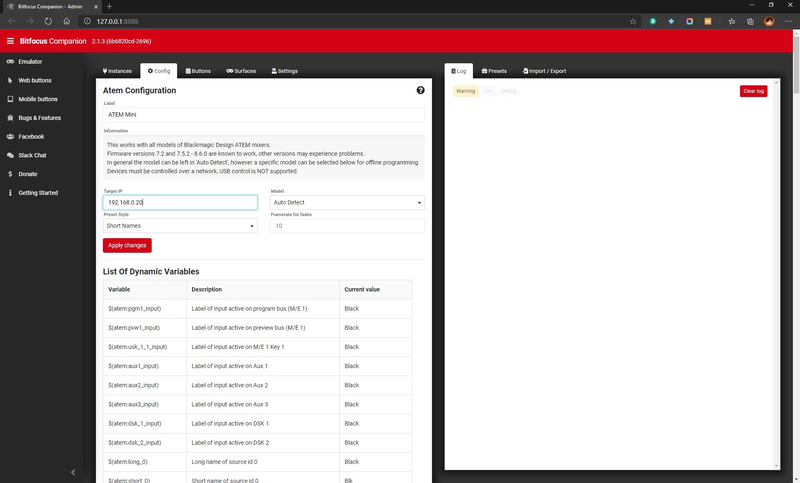Click 'Label of input active on Aux 1'
800x483 pixels.
(229, 366)
